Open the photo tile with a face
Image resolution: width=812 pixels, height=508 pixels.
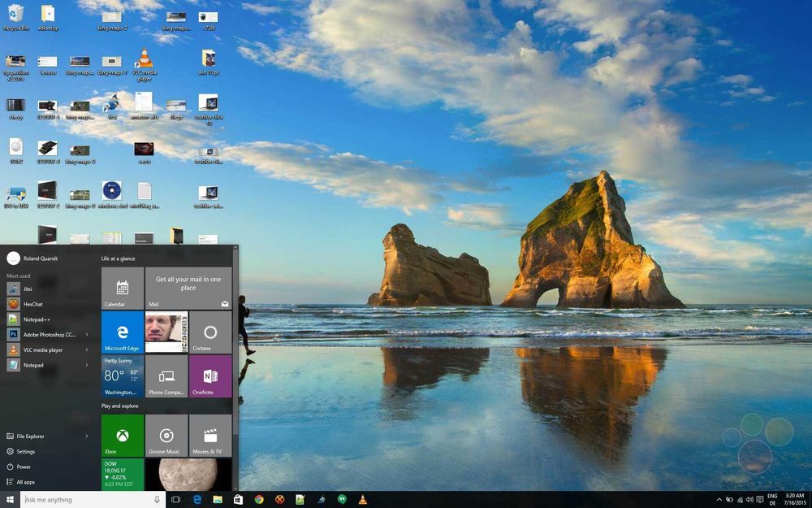[x=166, y=332]
